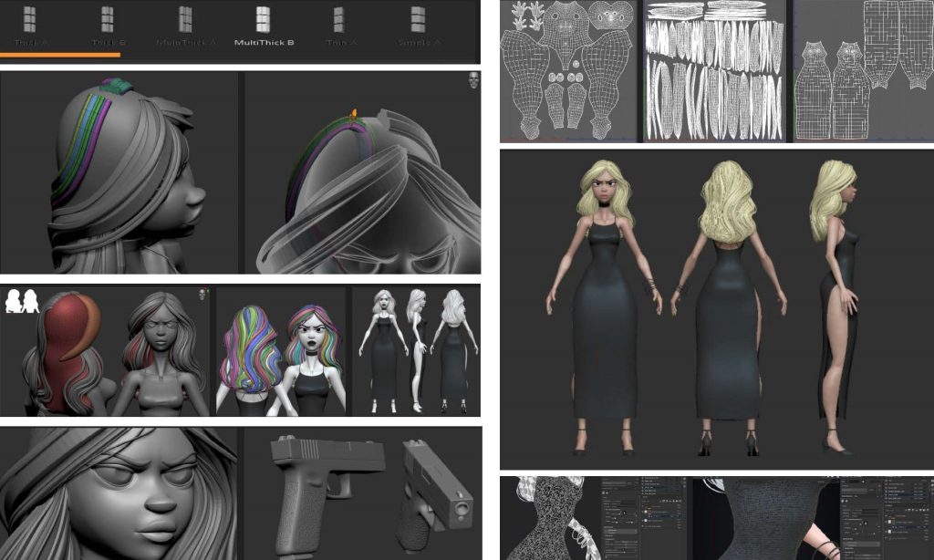This screenshot has height=560, width=934.
Task: Click the white twin silhouette thumbnail icon
Action: click(22, 301)
